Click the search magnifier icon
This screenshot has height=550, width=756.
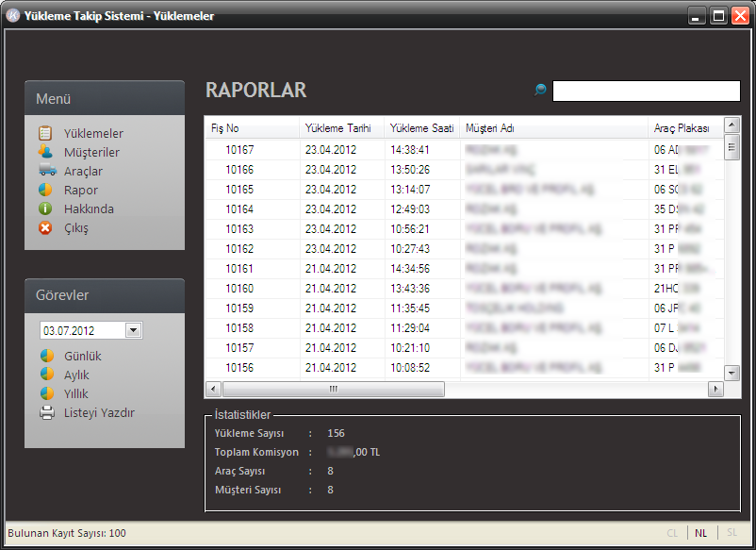pos(540,91)
